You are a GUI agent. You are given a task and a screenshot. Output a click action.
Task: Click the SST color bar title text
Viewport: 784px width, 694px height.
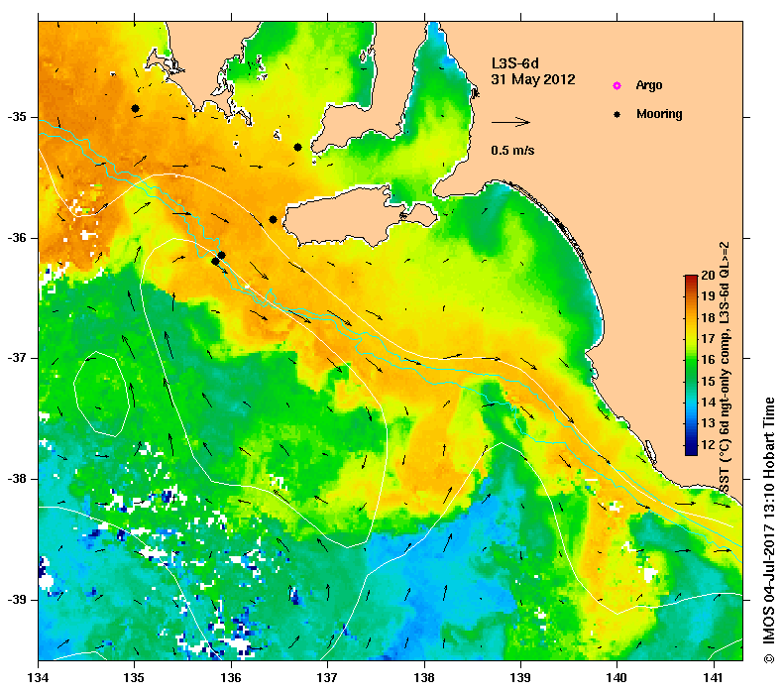pyautogui.click(x=725, y=367)
